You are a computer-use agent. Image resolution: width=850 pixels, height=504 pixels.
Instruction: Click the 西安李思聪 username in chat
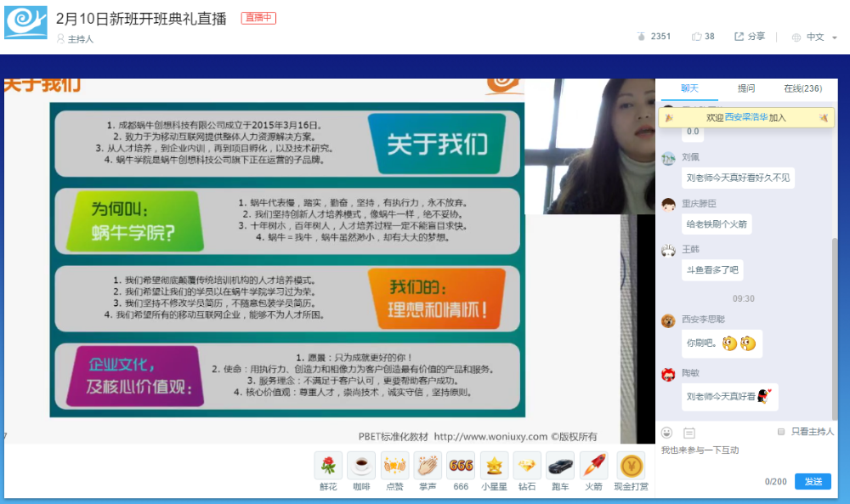pyautogui.click(x=703, y=320)
